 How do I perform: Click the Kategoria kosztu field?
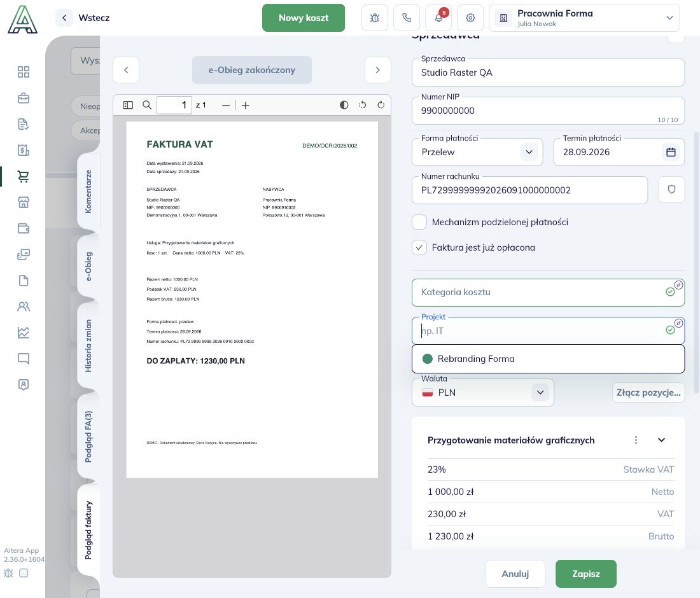tap(548, 292)
